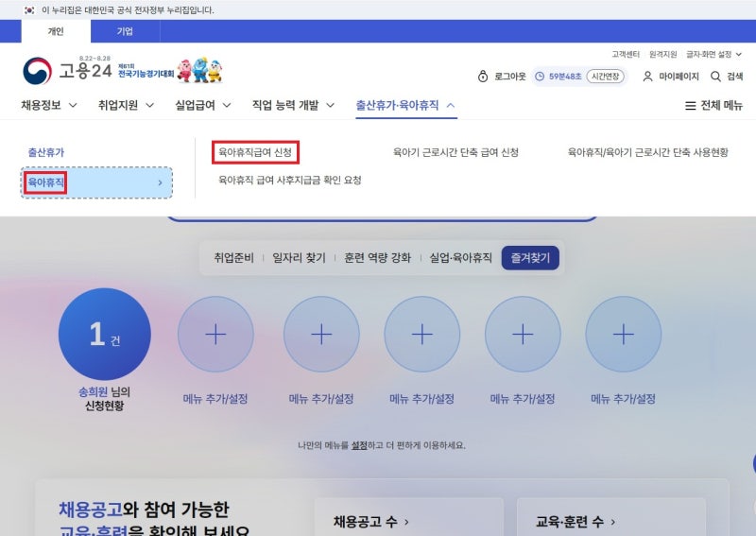Image resolution: width=756 pixels, height=536 pixels.
Task: Switch to 기업 tab
Action: (x=125, y=31)
